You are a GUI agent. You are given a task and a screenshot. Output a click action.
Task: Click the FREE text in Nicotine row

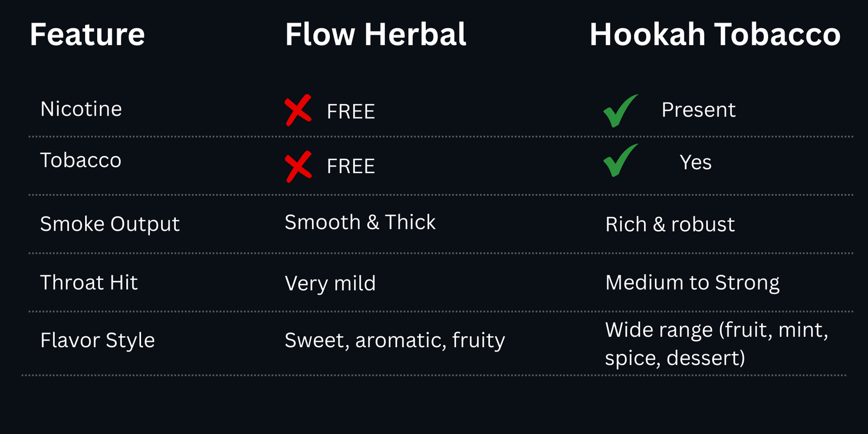tap(350, 112)
